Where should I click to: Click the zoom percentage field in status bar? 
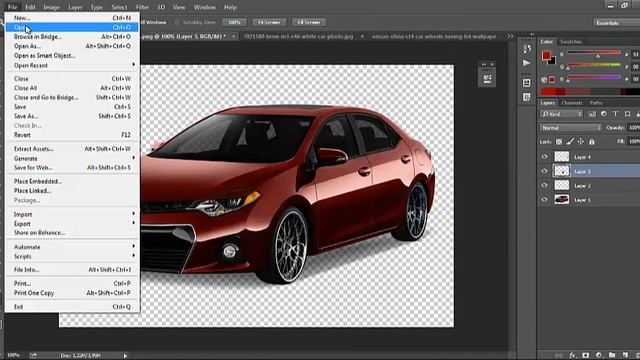13,356
